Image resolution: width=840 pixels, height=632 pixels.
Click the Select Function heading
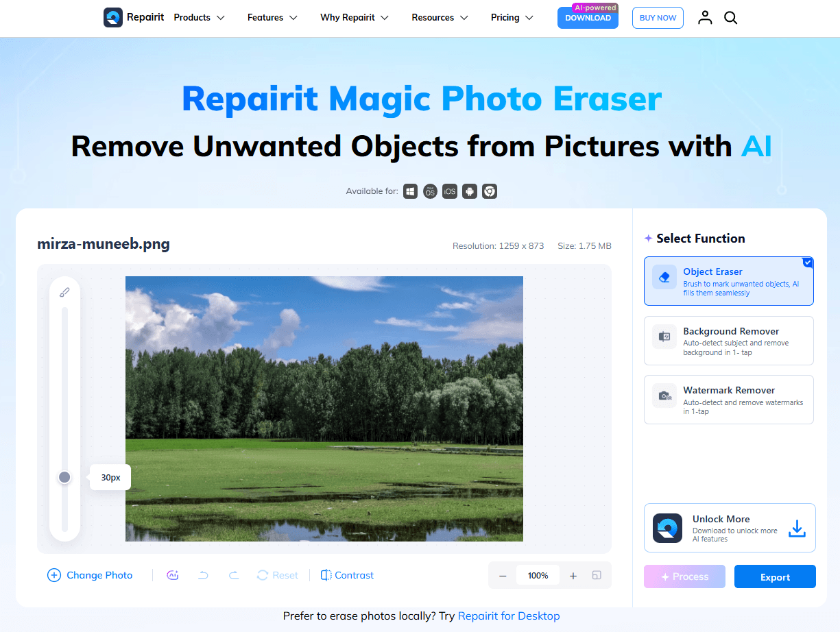coord(700,238)
